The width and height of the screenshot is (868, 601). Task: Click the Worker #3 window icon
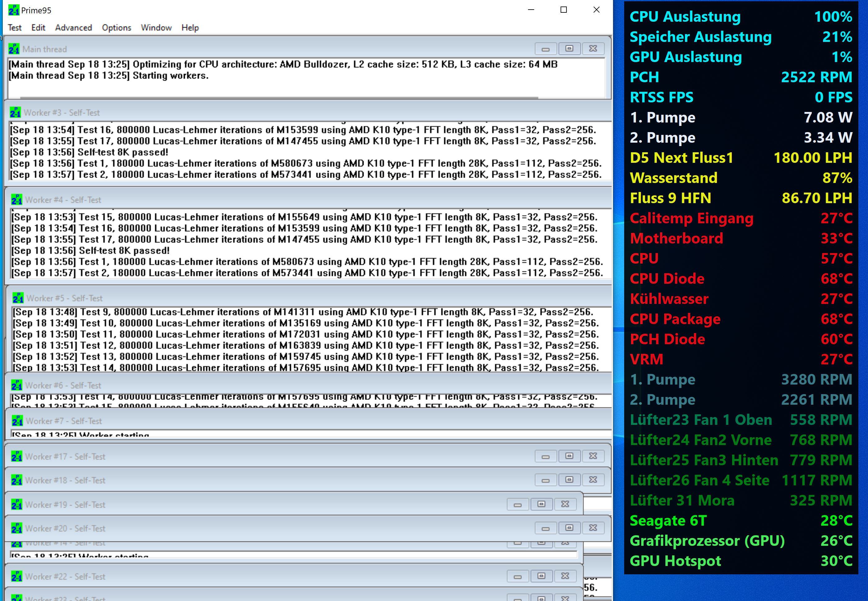pos(16,113)
